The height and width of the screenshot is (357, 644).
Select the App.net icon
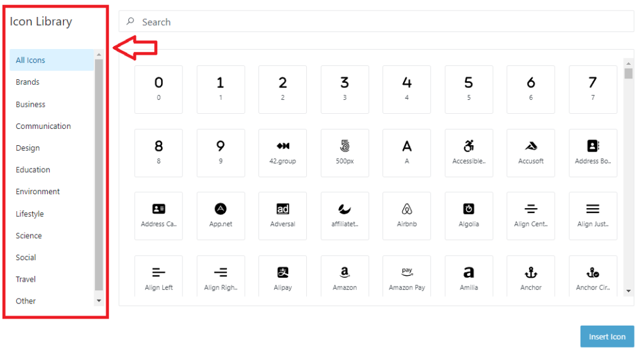click(221, 216)
